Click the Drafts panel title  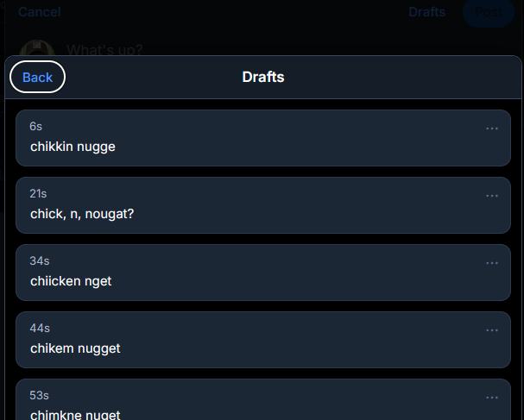click(x=263, y=77)
